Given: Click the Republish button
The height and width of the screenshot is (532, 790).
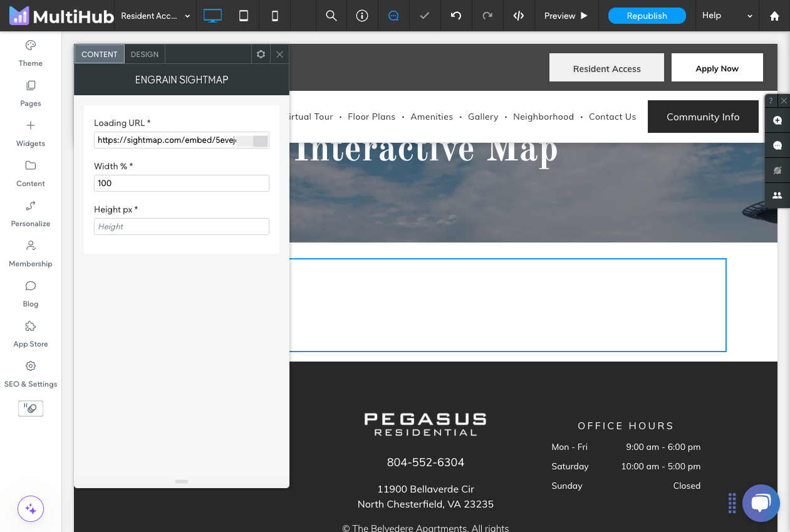Looking at the screenshot, I should point(647,16).
